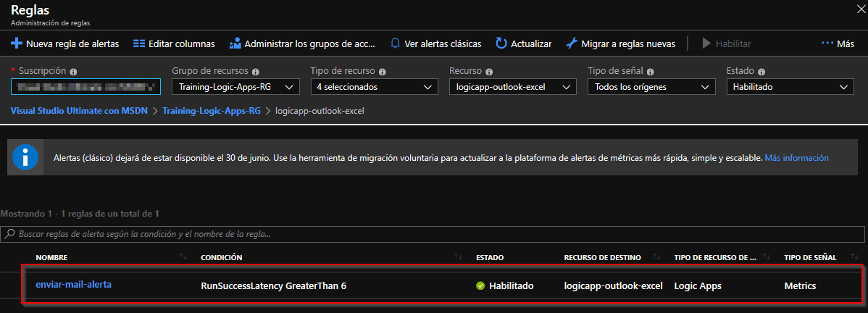Click the bell icon for Ver alertas clásicas
The image size is (868, 313).
pyautogui.click(x=395, y=43)
